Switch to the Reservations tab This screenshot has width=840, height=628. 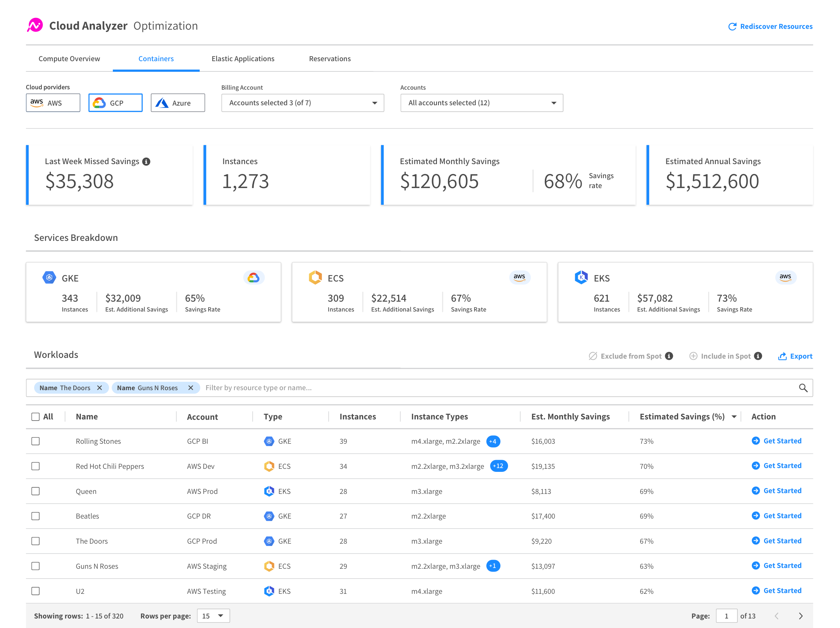pyautogui.click(x=329, y=59)
